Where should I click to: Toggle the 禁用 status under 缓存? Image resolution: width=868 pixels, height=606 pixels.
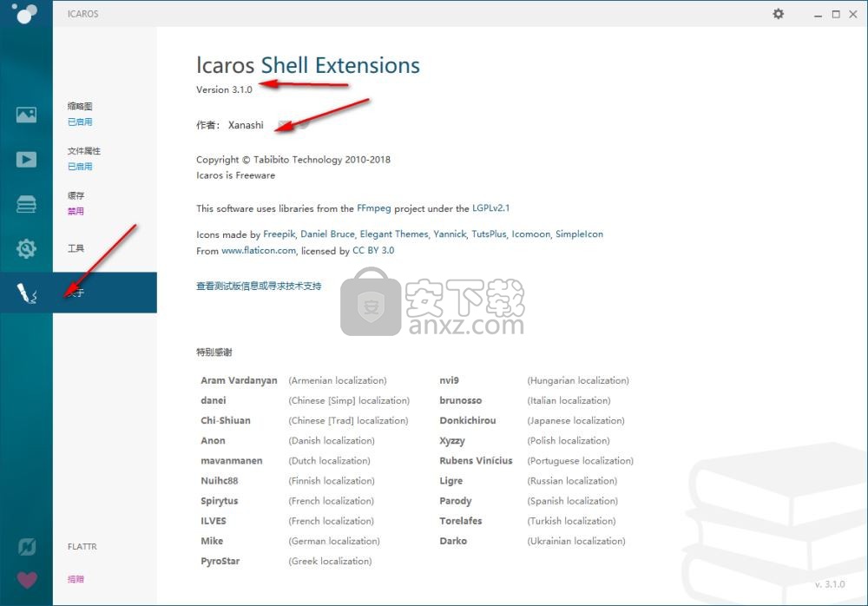click(x=76, y=211)
